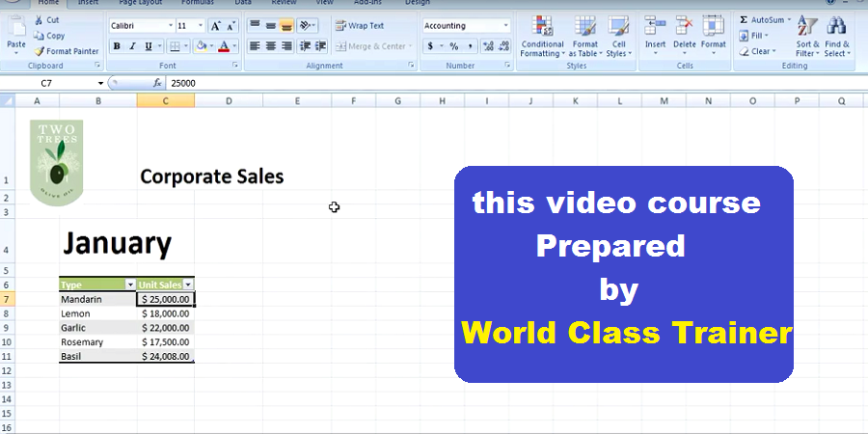Open font size dropdown showing 11
The height and width of the screenshot is (434, 868).
[201, 26]
